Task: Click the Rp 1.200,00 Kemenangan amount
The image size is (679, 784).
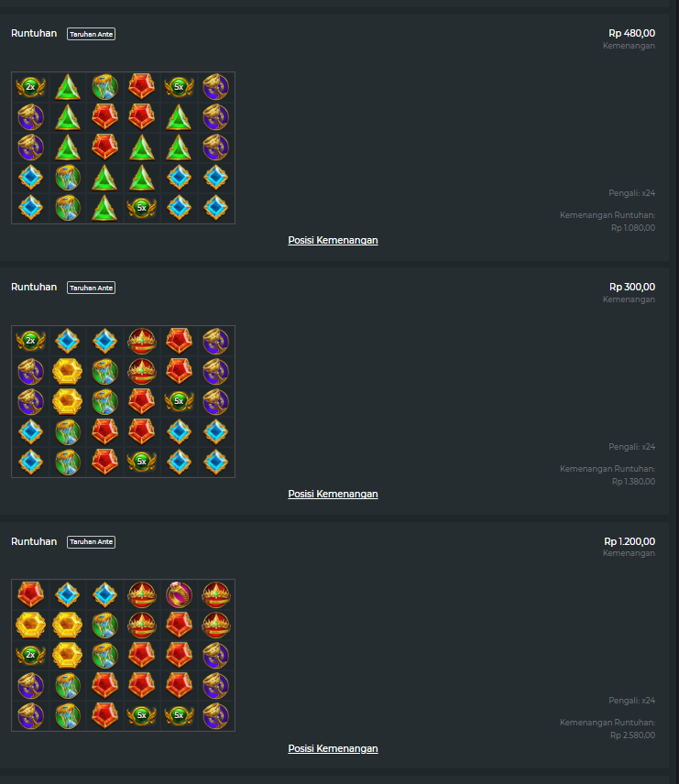Action: pyautogui.click(x=630, y=541)
